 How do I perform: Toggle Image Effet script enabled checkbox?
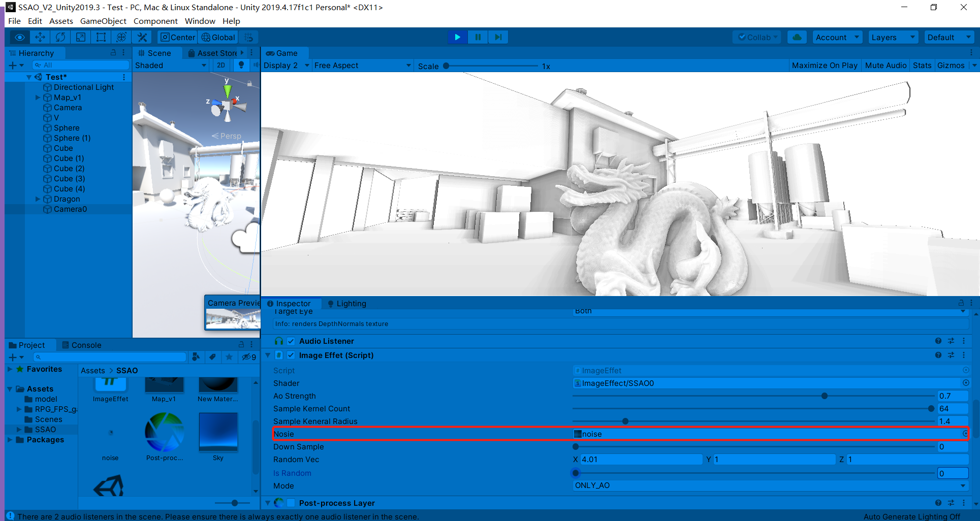(x=291, y=355)
